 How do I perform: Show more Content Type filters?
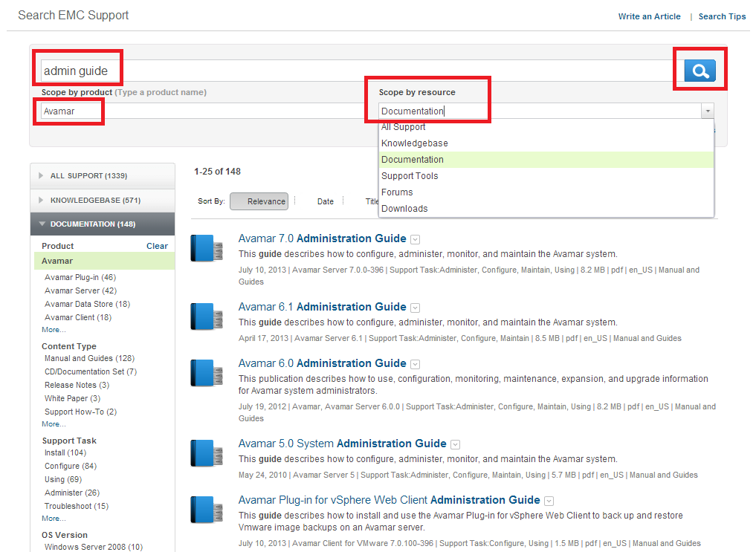(54, 424)
